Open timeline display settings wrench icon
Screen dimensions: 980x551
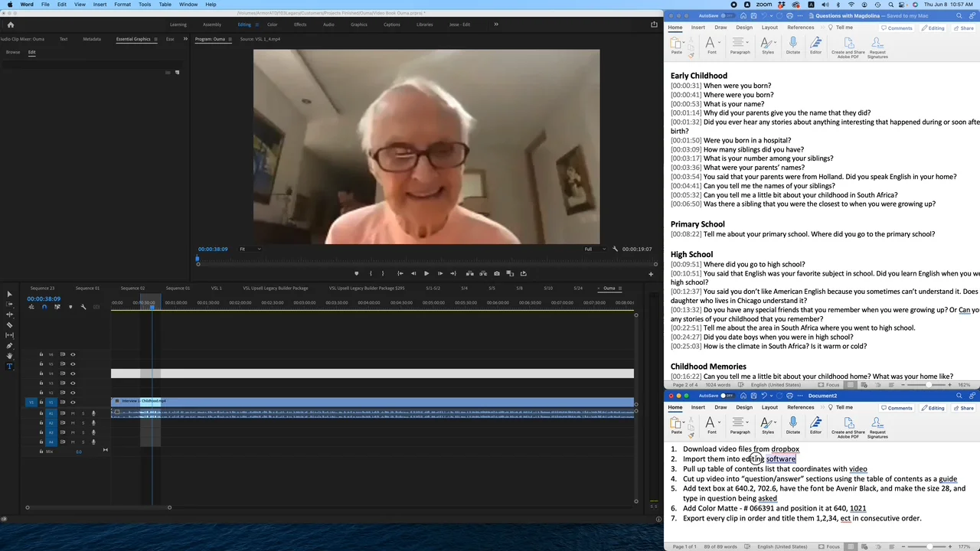tap(83, 307)
